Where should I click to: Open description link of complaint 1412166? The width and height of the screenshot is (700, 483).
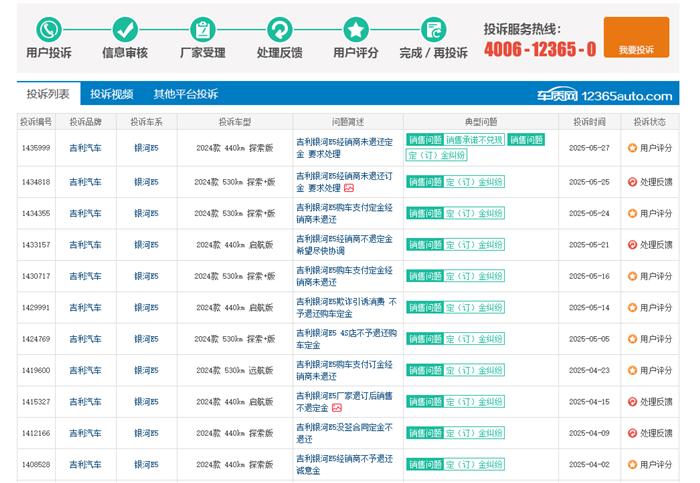click(344, 433)
